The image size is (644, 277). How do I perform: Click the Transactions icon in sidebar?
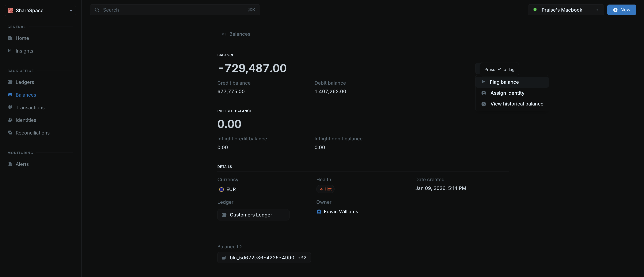tap(10, 107)
